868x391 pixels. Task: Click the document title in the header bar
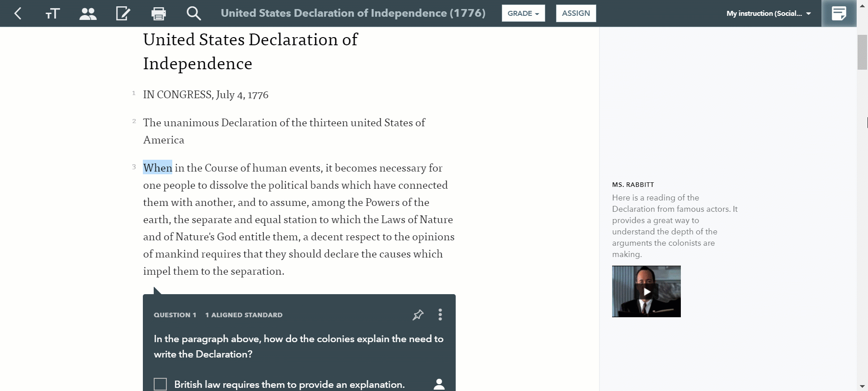353,13
